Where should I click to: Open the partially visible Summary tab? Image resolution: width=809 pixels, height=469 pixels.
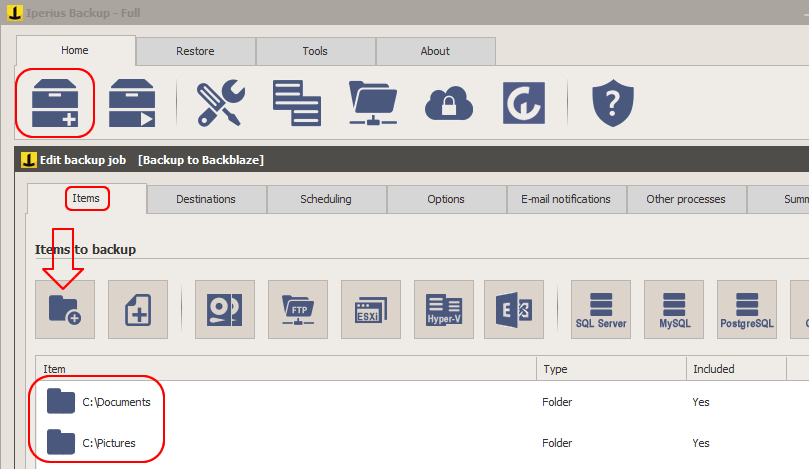[x=778, y=199]
